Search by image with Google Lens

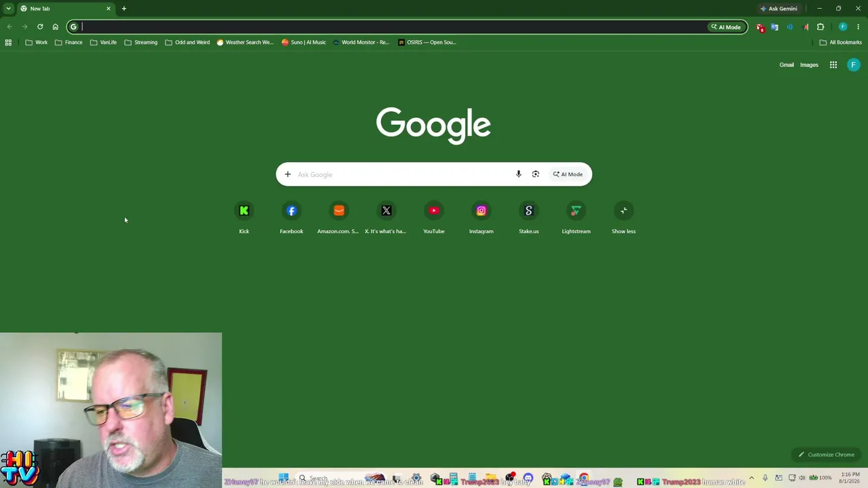click(x=536, y=174)
